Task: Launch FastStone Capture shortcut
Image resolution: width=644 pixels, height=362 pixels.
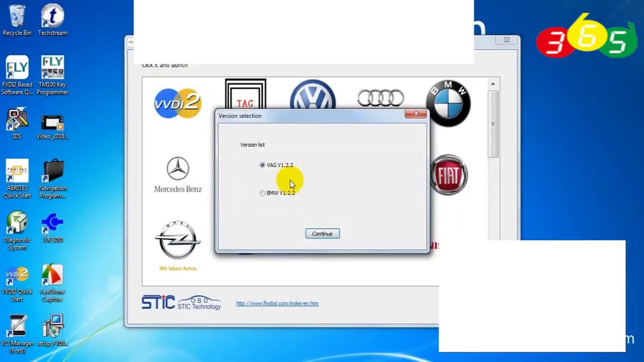Action: (52, 283)
